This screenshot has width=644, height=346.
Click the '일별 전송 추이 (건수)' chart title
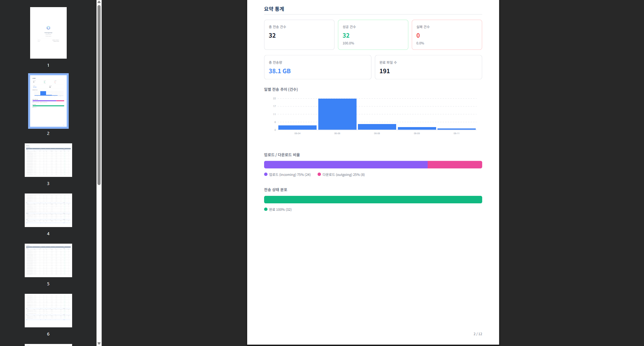click(281, 89)
